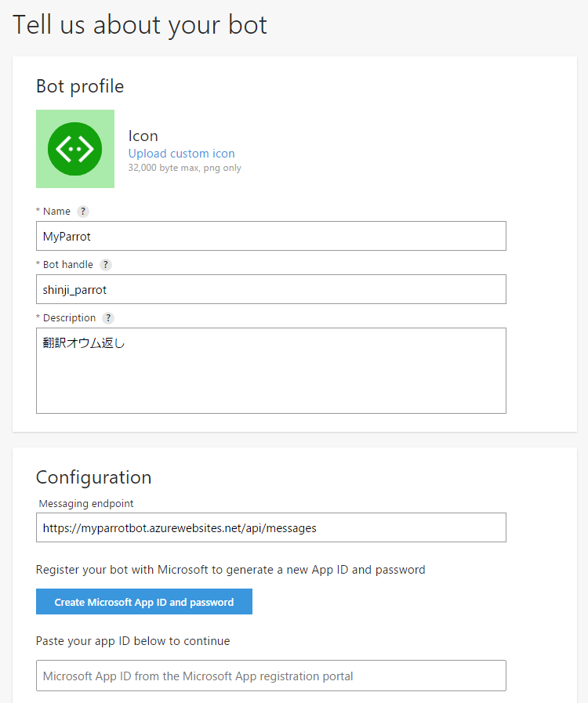
Task: Open help tooltip next to Name label
Action: (x=83, y=211)
